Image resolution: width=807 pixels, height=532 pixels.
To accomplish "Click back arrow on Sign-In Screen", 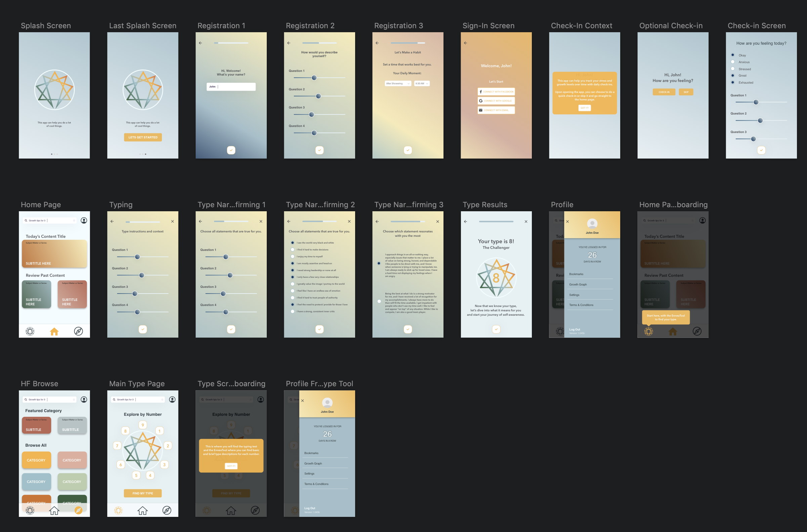I will pyautogui.click(x=466, y=43).
